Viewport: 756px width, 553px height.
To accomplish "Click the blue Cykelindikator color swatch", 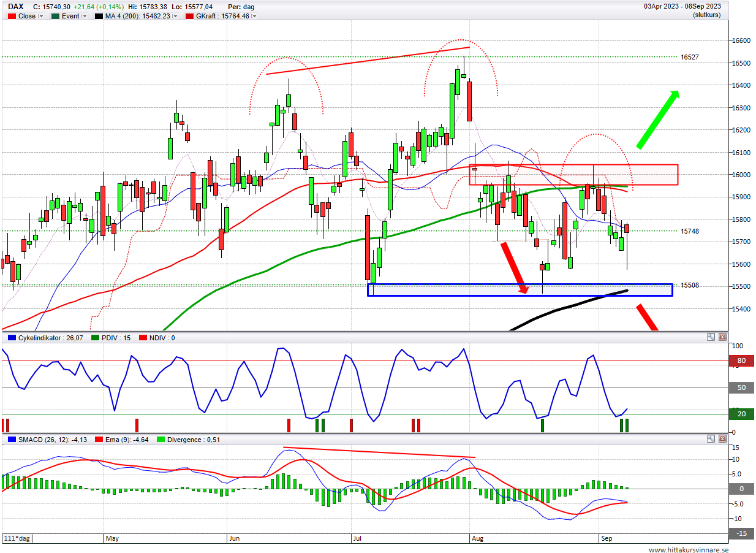I will click(x=12, y=338).
